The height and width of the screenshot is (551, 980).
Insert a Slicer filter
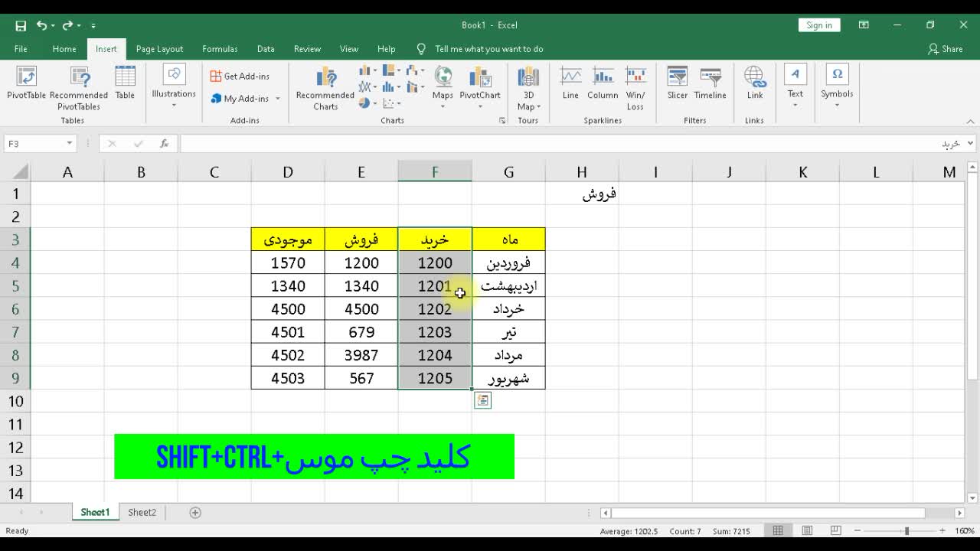[678, 83]
